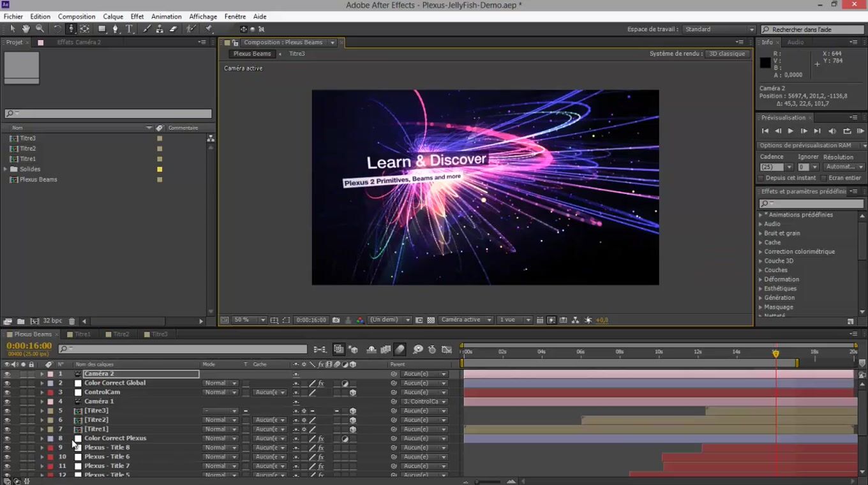Toggle the transparency grid in viewer
This screenshot has height=485, width=868.
(x=431, y=320)
